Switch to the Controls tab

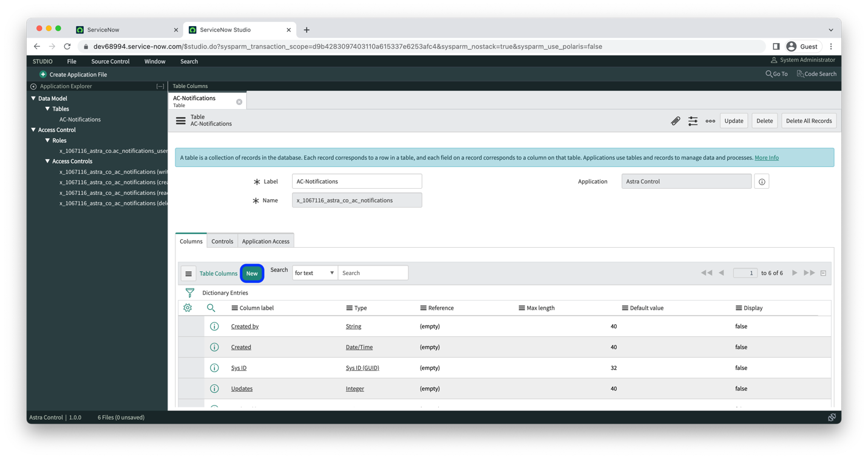tap(222, 242)
